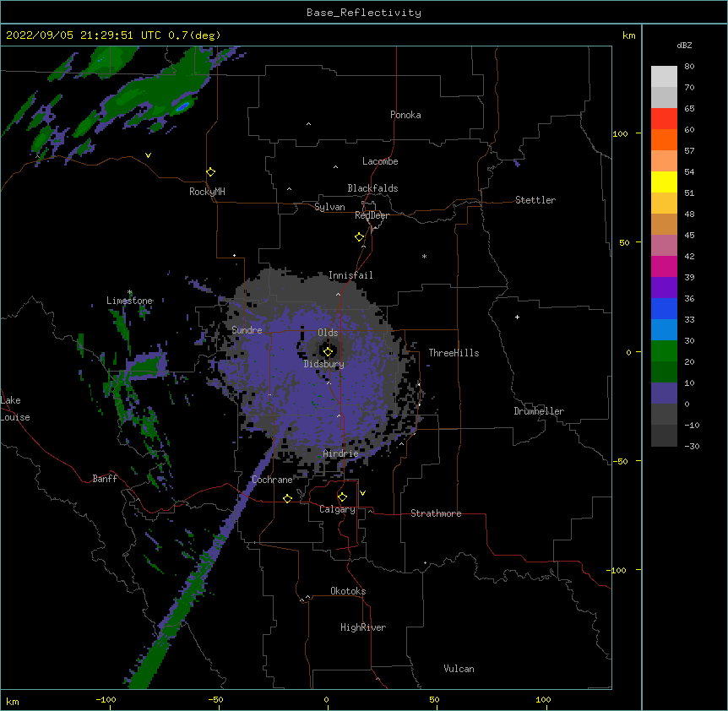Click the 100 tick on right axis
The image size is (728, 711).
pyautogui.click(x=620, y=133)
